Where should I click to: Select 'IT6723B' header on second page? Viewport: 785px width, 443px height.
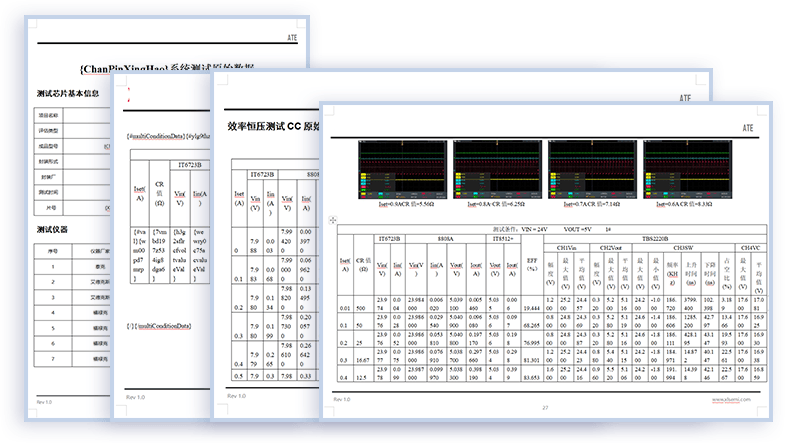pos(190,165)
